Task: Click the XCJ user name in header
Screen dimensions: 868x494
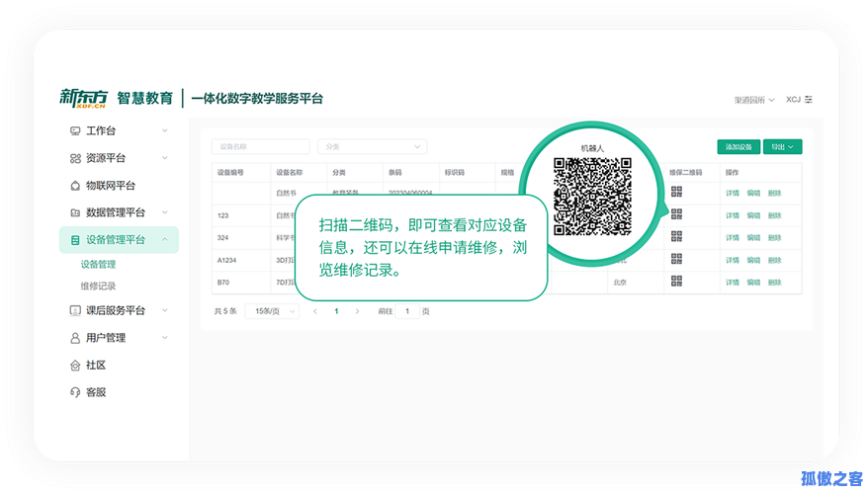Action: point(793,100)
